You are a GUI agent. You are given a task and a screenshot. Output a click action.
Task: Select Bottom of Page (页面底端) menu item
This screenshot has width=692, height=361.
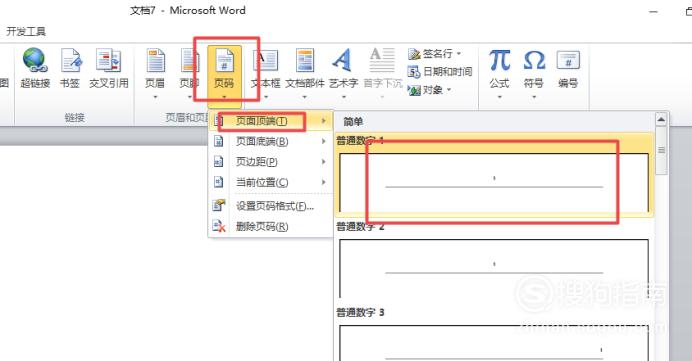click(x=270, y=141)
